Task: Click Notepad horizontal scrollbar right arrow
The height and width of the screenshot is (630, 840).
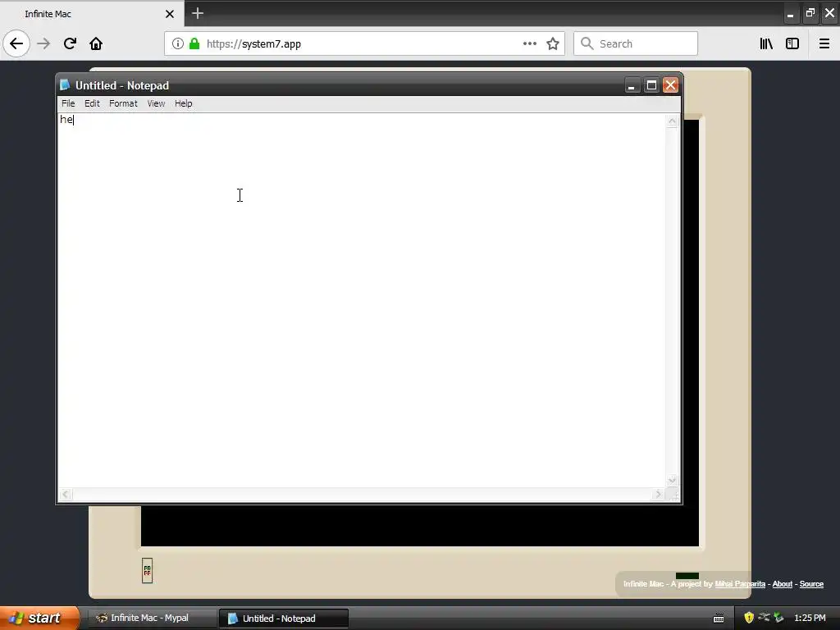Action: click(x=659, y=494)
